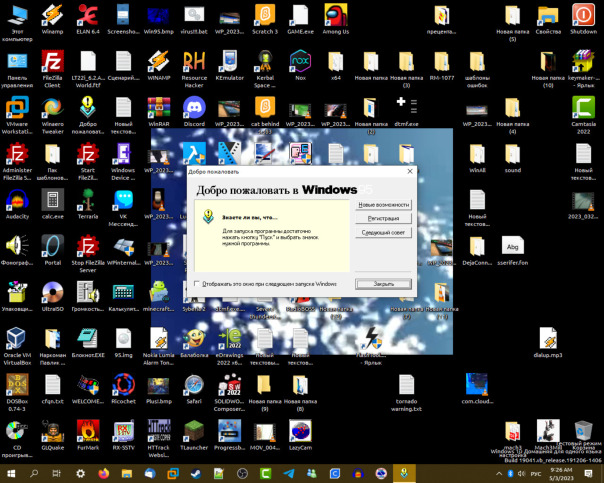Open RX-SSTV desktop shortcut

(123, 435)
